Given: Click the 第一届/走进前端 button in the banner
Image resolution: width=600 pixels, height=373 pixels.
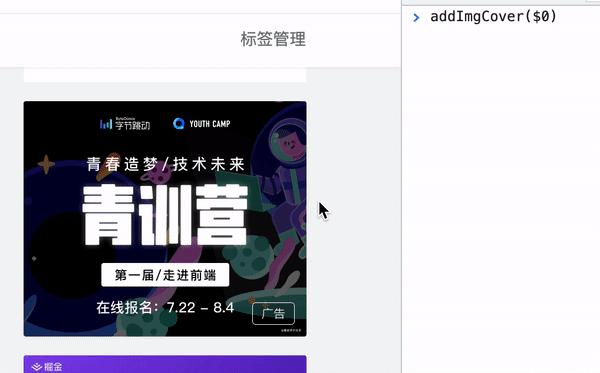Looking at the screenshot, I should [x=165, y=275].
